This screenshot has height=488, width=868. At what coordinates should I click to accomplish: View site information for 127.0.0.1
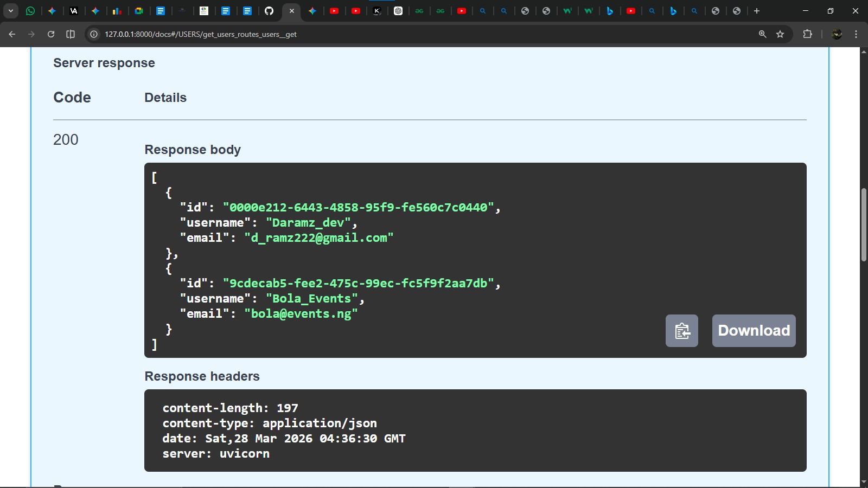(x=94, y=34)
